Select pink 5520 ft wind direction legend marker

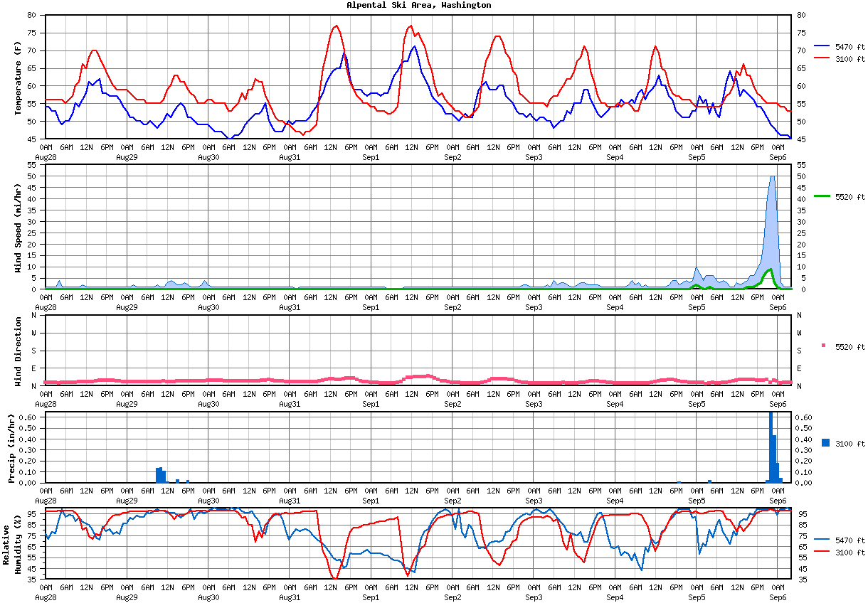[822, 346]
